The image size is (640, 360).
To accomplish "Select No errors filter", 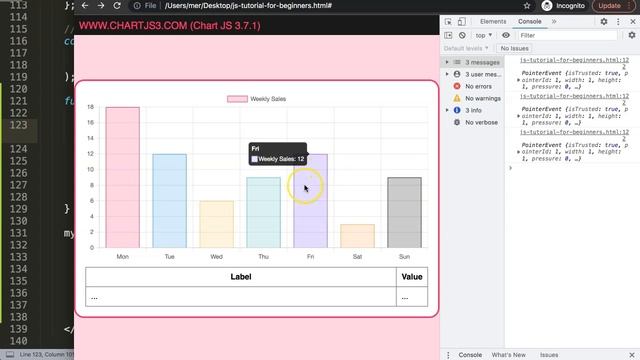I will [x=478, y=87].
